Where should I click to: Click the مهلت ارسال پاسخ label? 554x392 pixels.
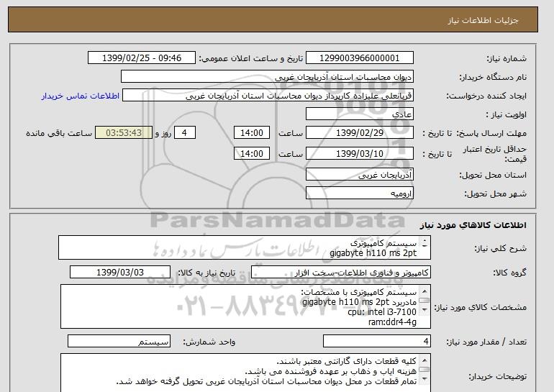[491, 133]
